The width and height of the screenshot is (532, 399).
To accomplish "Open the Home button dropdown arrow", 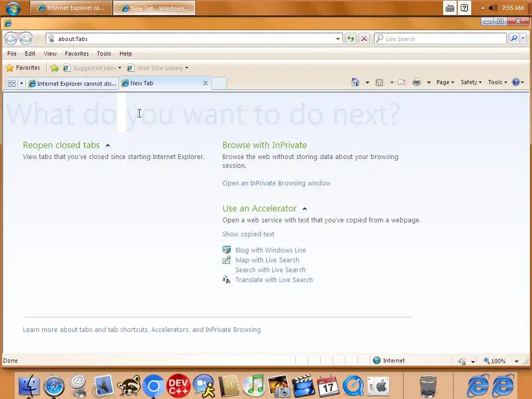I will pos(367,83).
